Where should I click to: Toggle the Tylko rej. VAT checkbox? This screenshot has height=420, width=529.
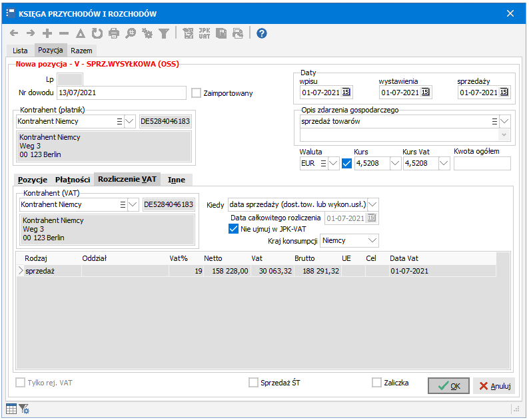[20, 383]
